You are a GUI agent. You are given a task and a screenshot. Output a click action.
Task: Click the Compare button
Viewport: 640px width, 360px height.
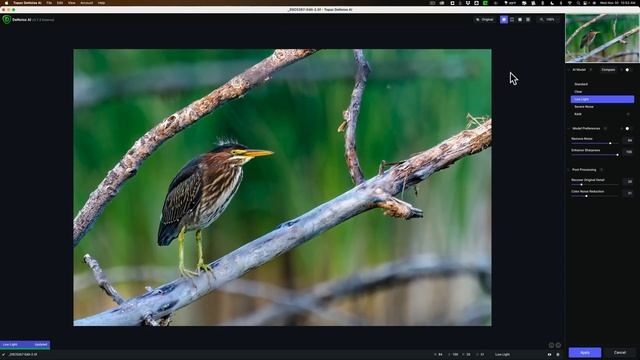tap(608, 70)
